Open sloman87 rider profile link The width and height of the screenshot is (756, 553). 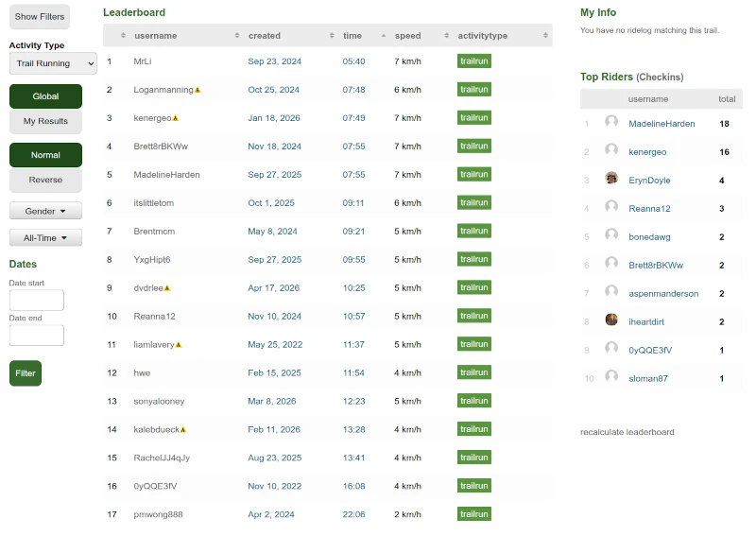point(648,379)
